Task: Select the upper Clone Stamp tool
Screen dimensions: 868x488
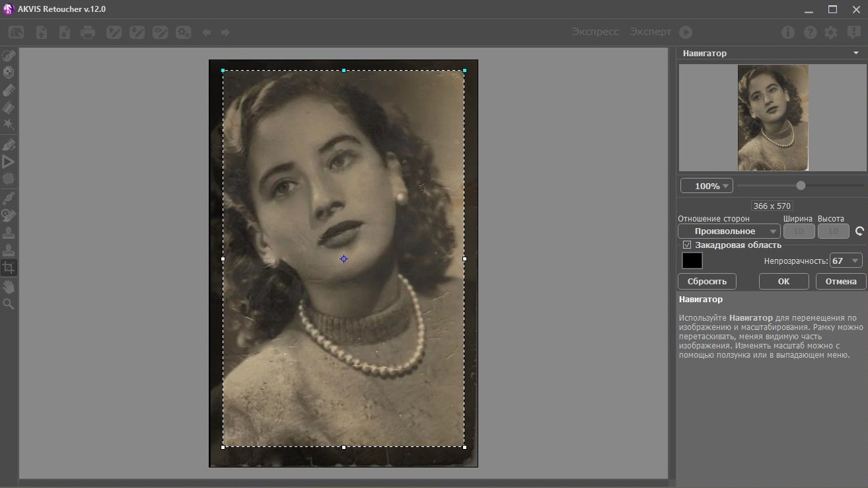Action: click(9, 233)
